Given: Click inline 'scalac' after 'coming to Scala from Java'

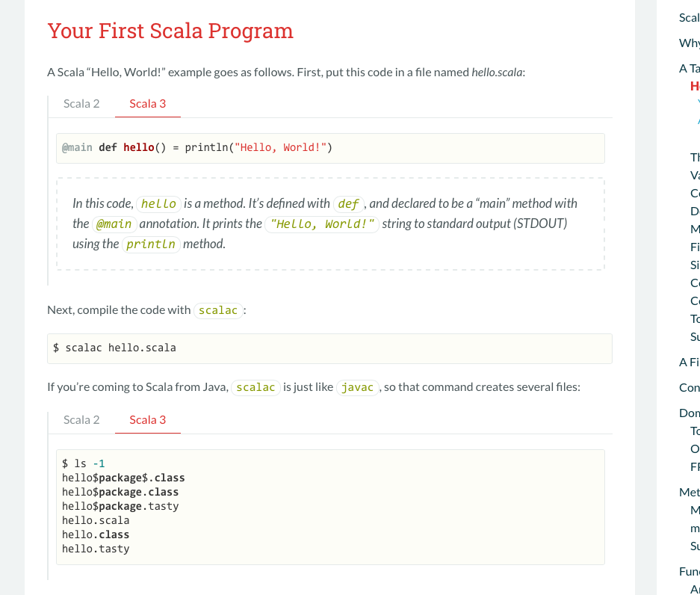Looking at the screenshot, I should point(255,387).
